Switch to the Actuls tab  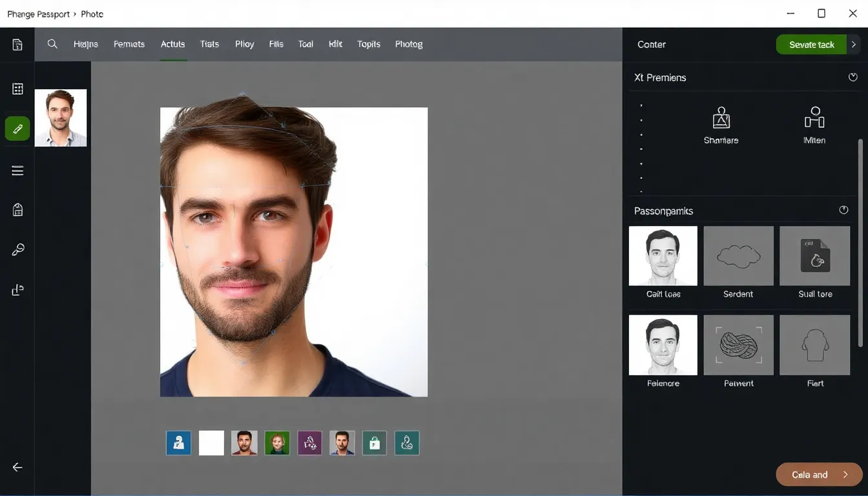click(172, 44)
